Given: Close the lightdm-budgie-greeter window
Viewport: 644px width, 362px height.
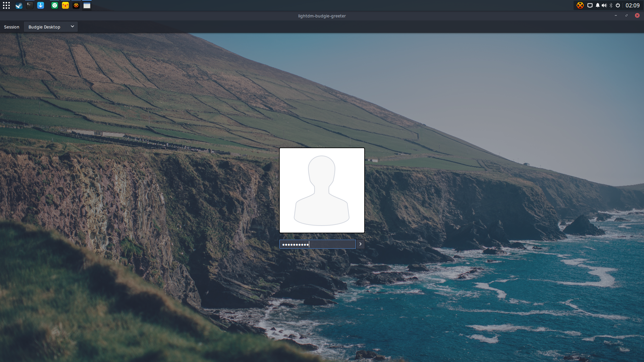Looking at the screenshot, I should (637, 15).
